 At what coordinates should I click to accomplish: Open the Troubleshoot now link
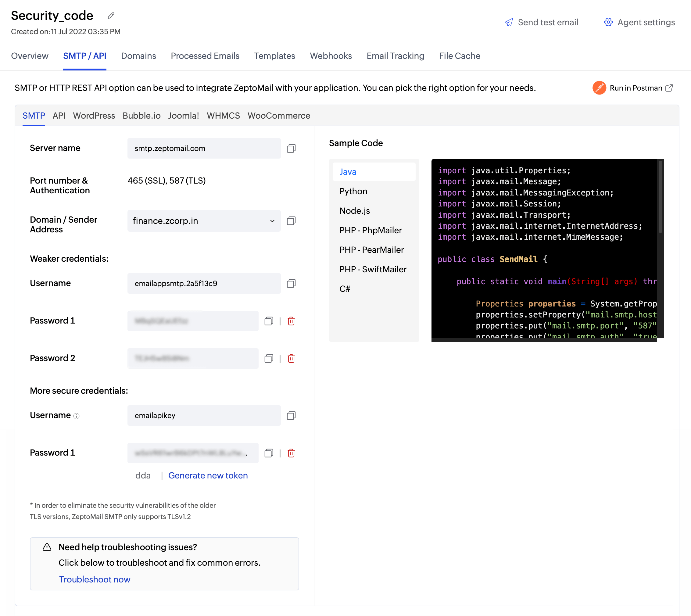(x=95, y=579)
